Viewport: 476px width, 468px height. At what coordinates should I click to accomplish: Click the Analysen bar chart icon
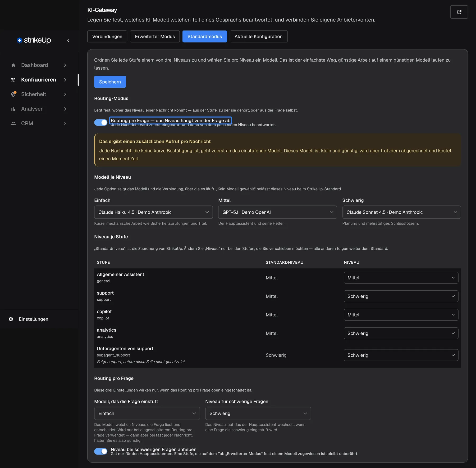13,109
